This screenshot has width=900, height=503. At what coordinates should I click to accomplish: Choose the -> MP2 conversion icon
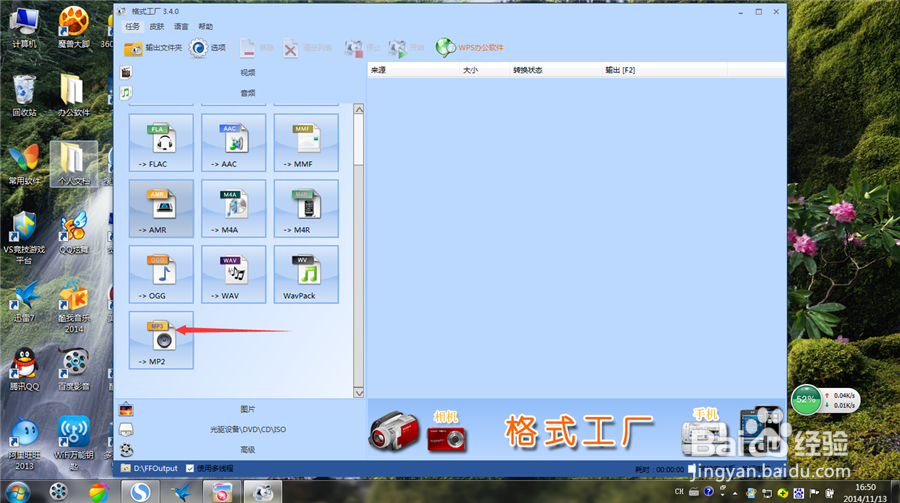161,340
